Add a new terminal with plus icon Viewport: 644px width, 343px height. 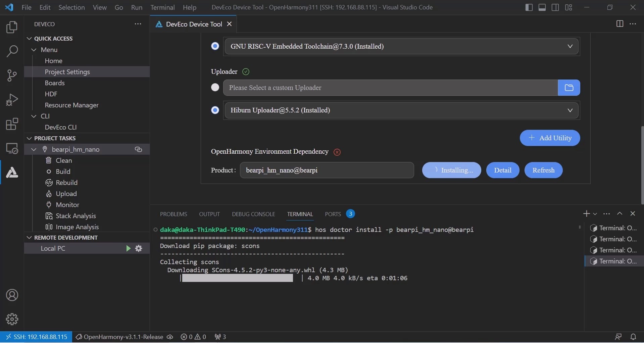pyautogui.click(x=586, y=214)
